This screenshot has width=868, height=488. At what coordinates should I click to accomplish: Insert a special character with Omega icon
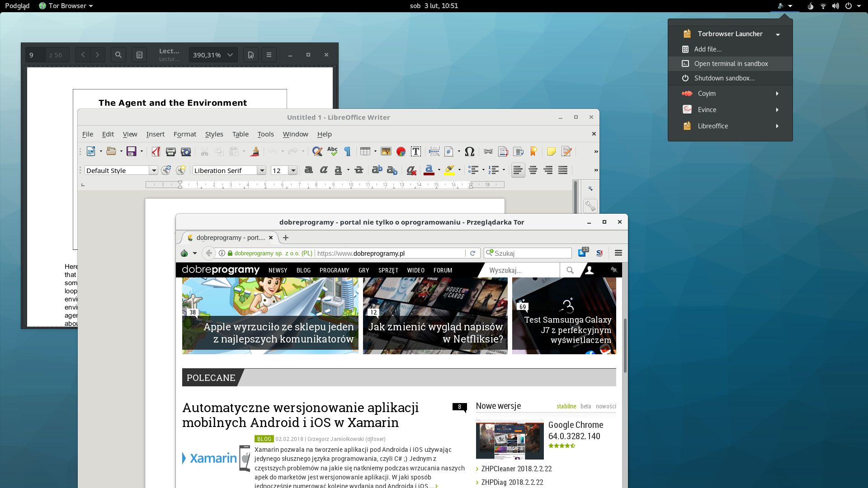tap(469, 152)
